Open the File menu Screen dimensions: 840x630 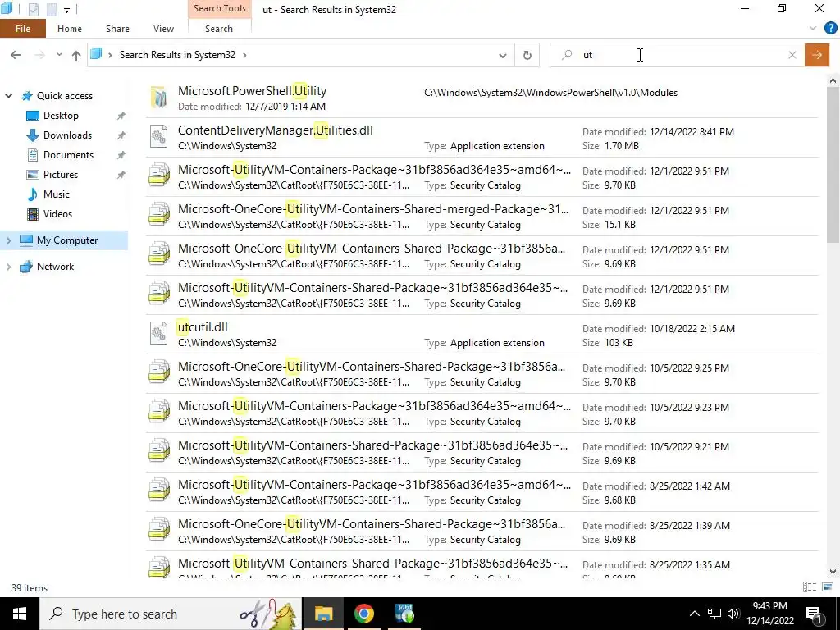(x=22, y=29)
